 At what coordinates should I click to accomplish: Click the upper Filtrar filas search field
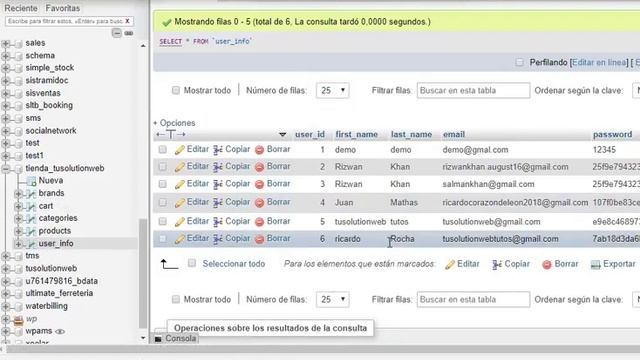click(x=473, y=91)
